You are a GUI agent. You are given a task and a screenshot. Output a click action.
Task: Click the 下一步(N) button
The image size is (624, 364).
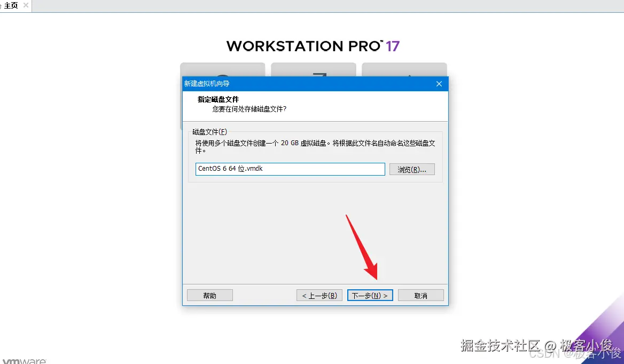click(x=370, y=295)
